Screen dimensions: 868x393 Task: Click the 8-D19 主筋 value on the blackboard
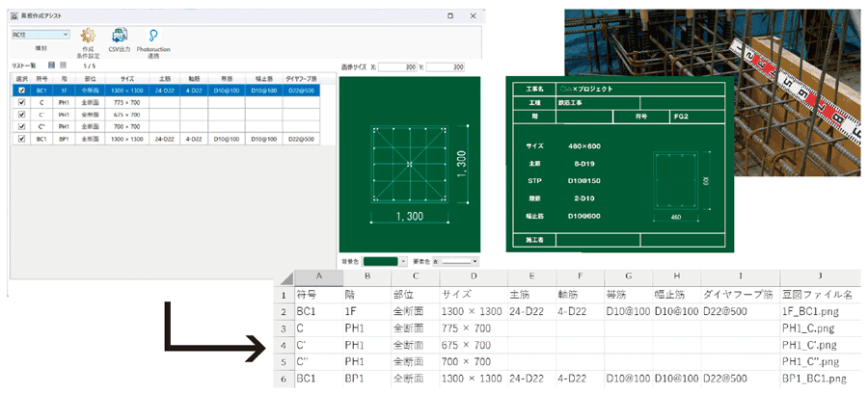(x=584, y=164)
